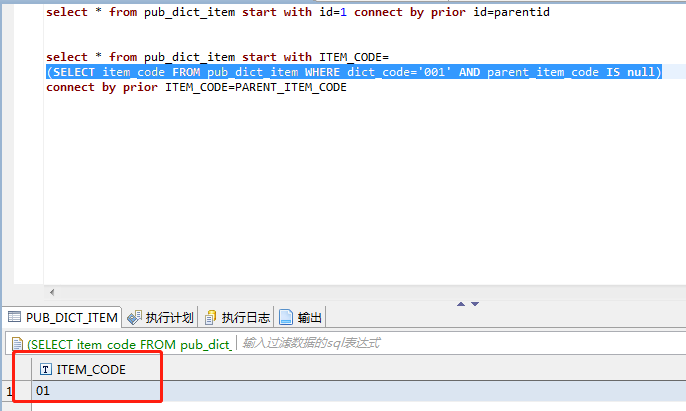The height and width of the screenshot is (411, 686).
Task: Open the PUB_DICT_ITEM result tab
Action: pos(63,317)
